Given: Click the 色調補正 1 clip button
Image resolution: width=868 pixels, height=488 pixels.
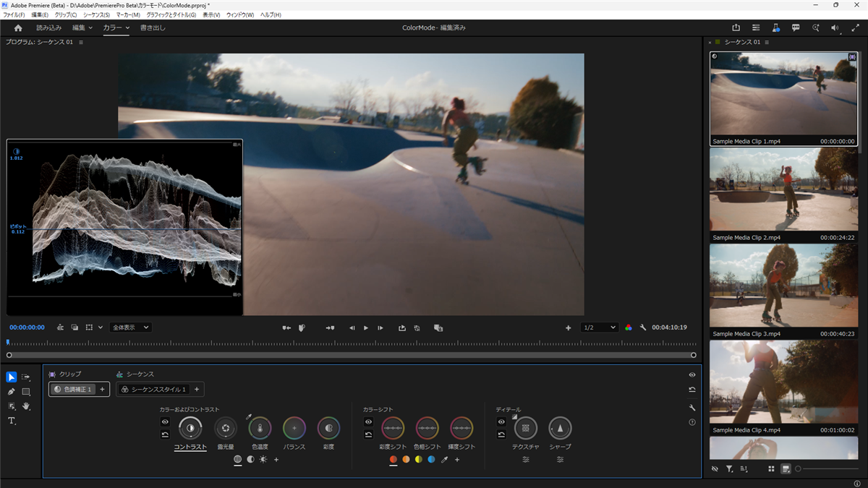Looking at the screenshot, I should tap(73, 389).
